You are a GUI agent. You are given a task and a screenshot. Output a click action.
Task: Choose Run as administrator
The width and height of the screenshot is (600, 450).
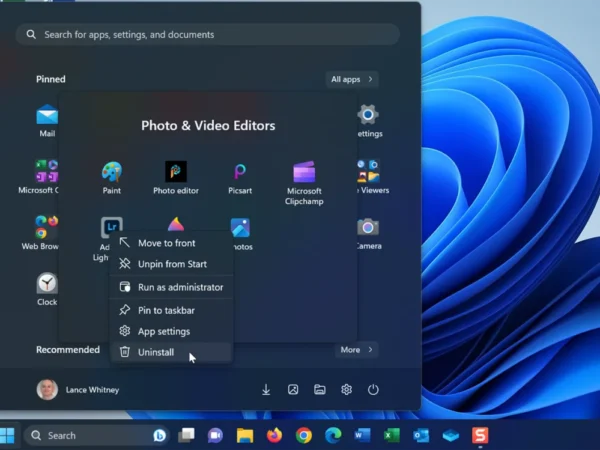tap(171, 287)
